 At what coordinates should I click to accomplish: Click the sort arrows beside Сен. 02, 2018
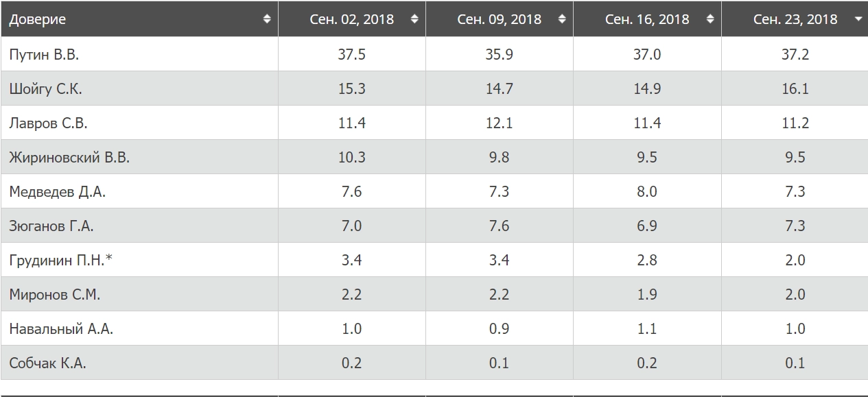point(414,19)
